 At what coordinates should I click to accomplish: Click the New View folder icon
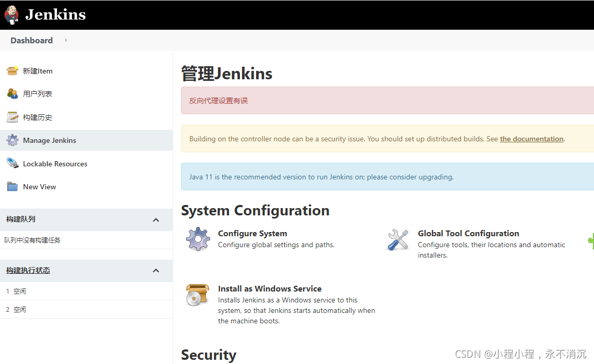click(12, 187)
